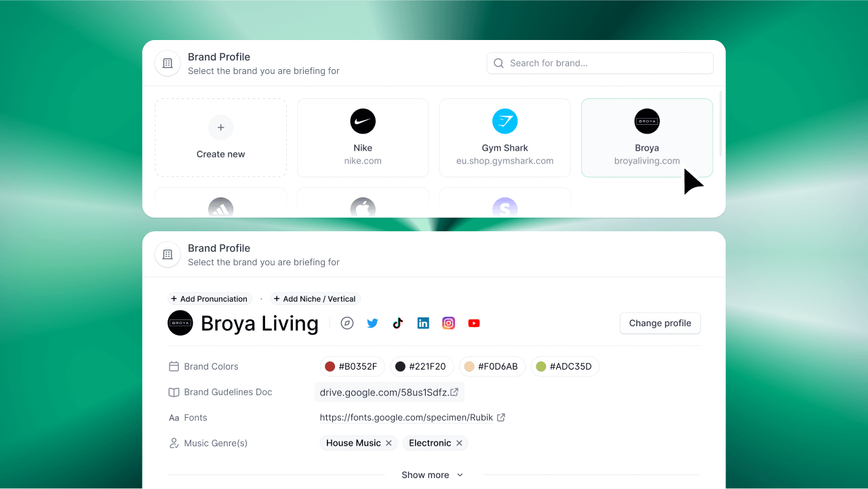Click the website compass icon beside Broya Living

pyautogui.click(x=347, y=323)
